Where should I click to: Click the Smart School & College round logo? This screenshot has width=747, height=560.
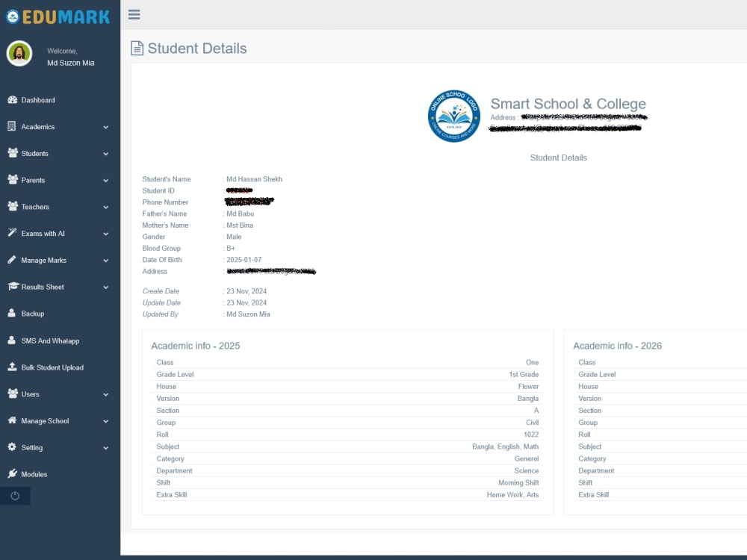(x=453, y=116)
